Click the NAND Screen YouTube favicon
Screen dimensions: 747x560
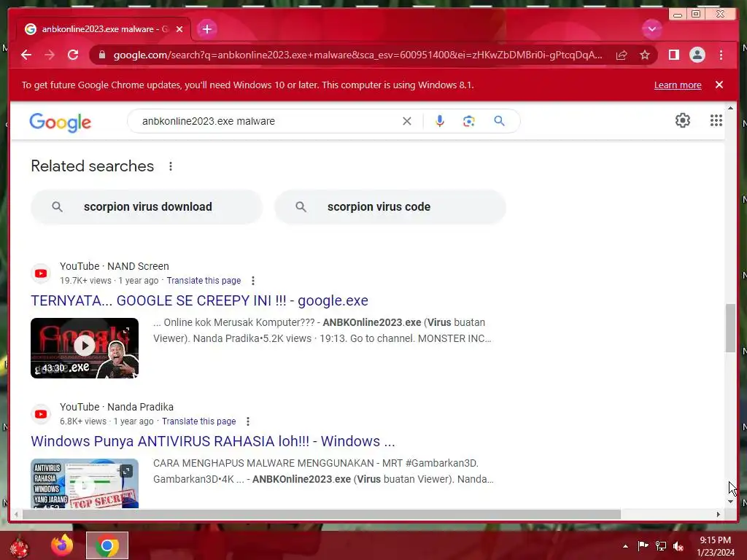tap(41, 273)
